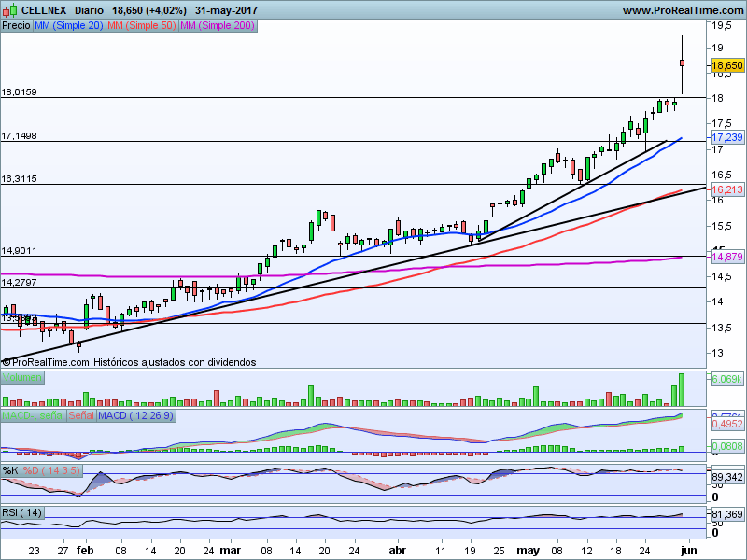Click the Volumen panel label

21,378
